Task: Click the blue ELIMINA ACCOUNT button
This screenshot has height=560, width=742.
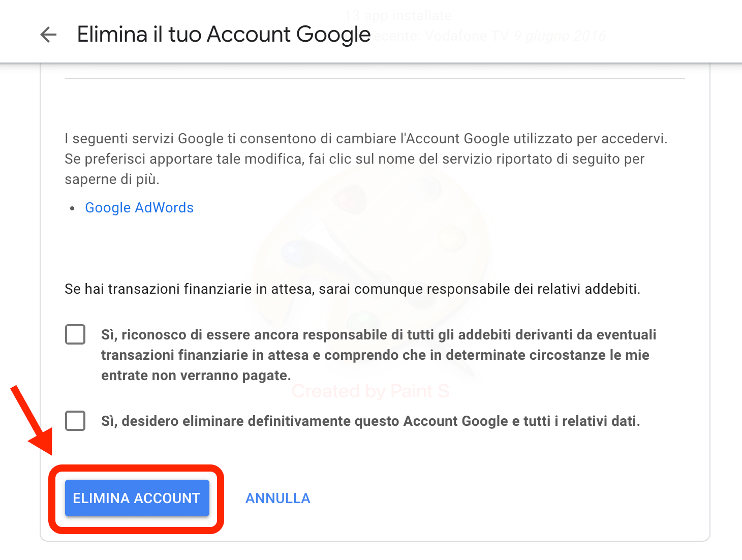Action: [x=137, y=498]
